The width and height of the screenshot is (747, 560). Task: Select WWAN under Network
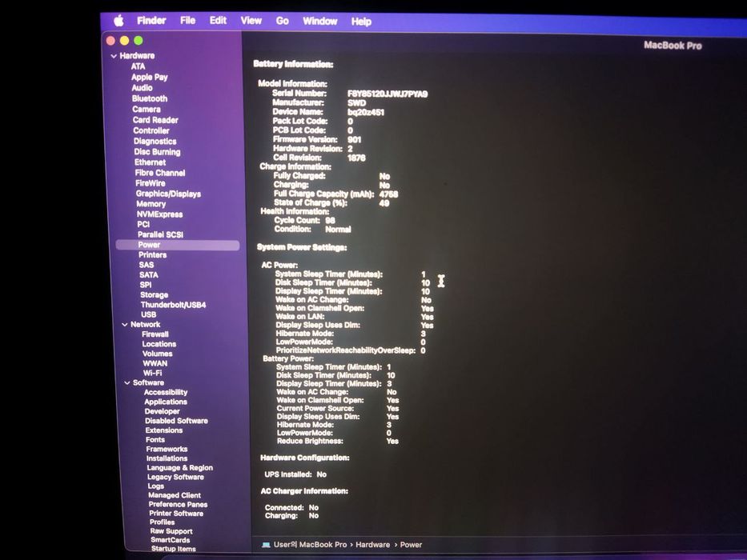pyautogui.click(x=155, y=363)
